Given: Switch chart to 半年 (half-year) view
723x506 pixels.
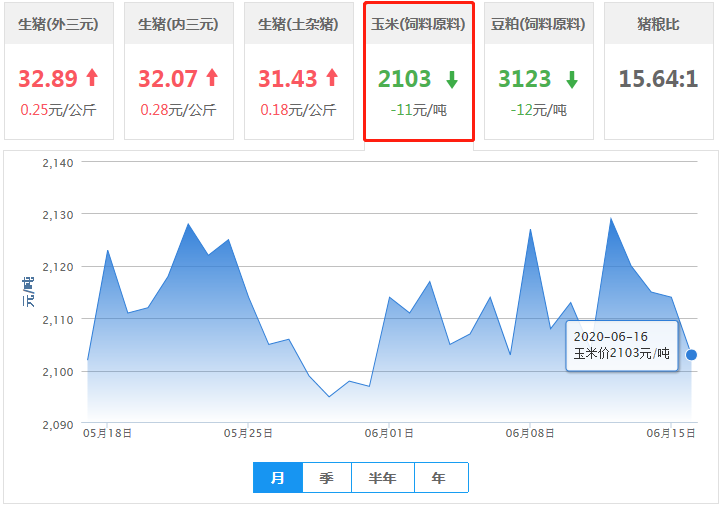Looking at the screenshot, I should coord(383,478).
